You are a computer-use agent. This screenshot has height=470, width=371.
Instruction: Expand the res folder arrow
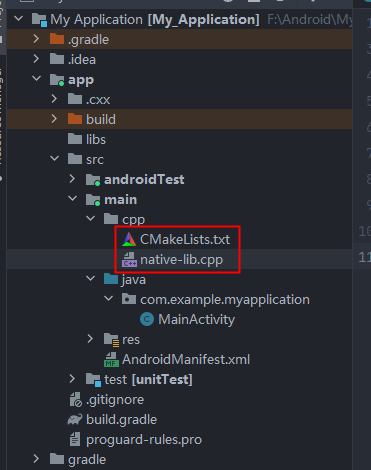tap(91, 339)
